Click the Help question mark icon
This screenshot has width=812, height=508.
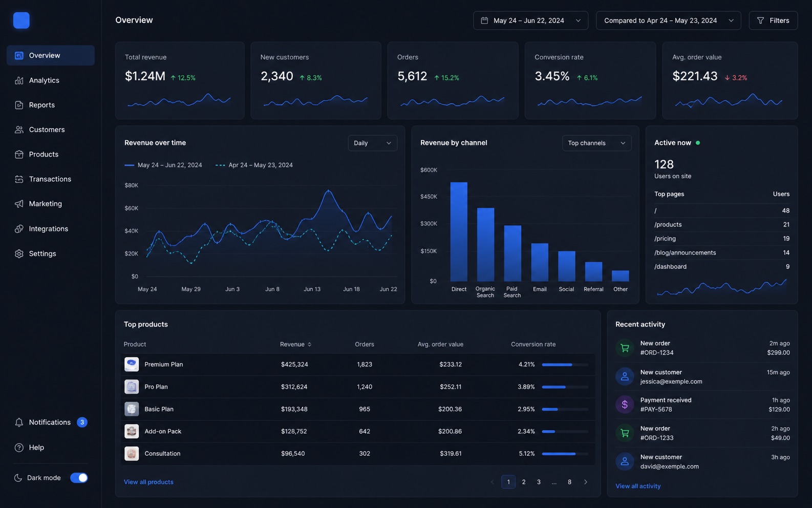coord(19,448)
